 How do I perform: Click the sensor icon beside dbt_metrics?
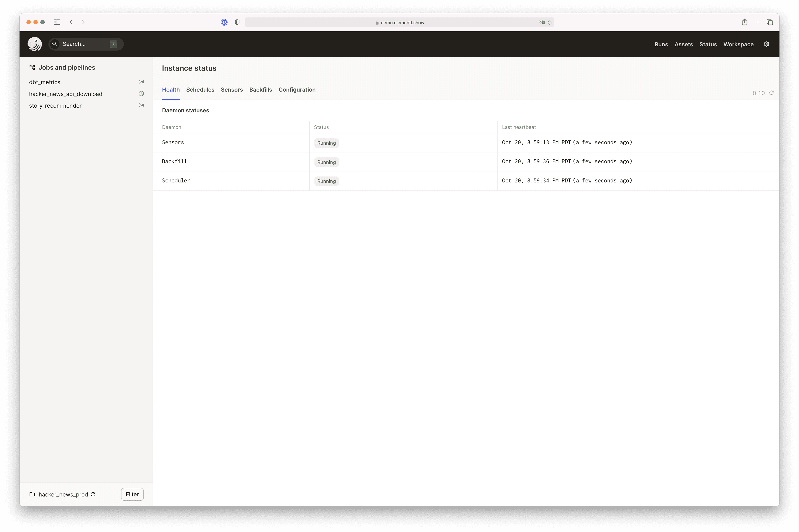[141, 82]
